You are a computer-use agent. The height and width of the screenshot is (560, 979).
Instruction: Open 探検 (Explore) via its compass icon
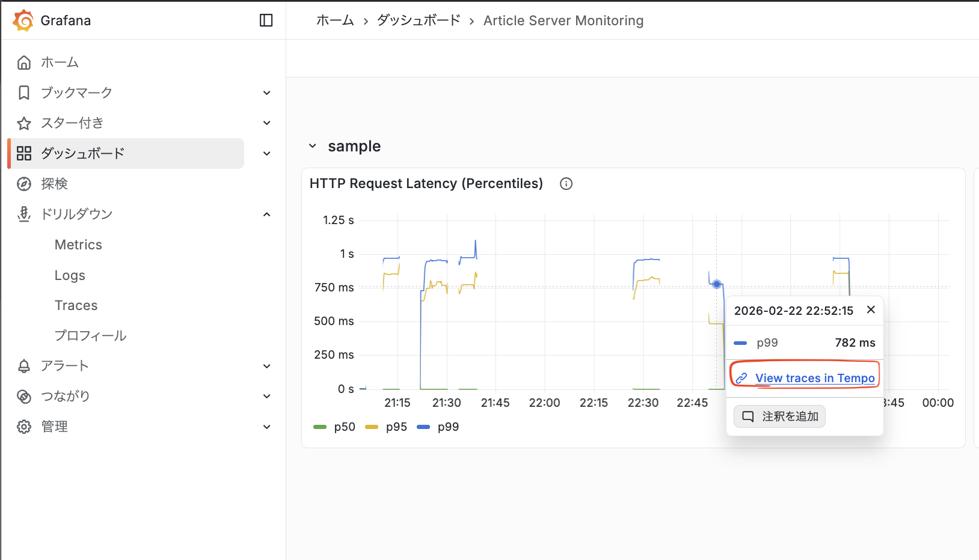pos(24,183)
